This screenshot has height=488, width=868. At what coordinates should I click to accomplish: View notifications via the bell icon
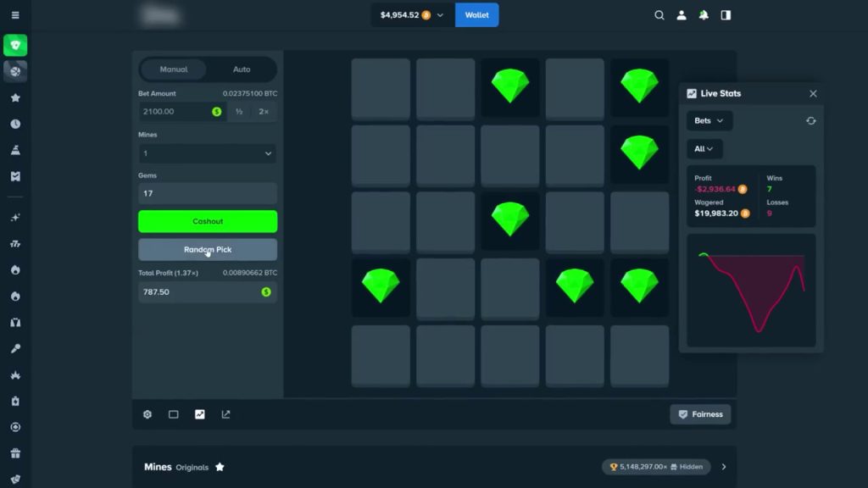pos(704,15)
